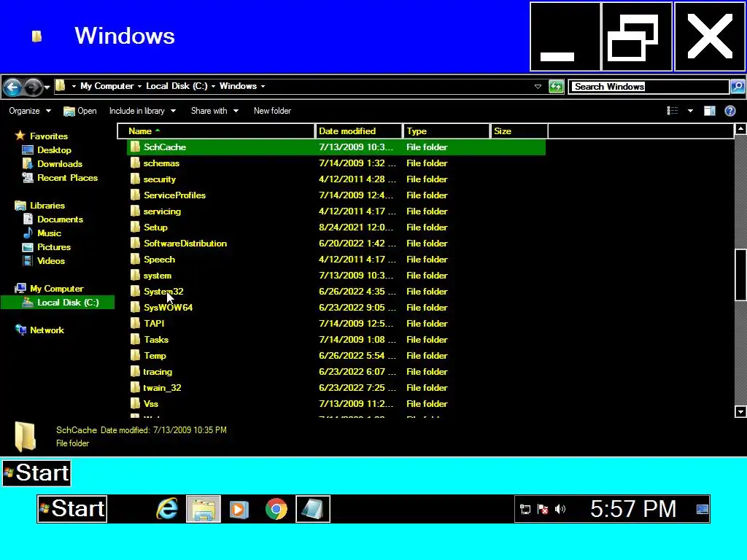Click scrollbar down arrow in file list
The height and width of the screenshot is (560, 747).
[x=740, y=411]
